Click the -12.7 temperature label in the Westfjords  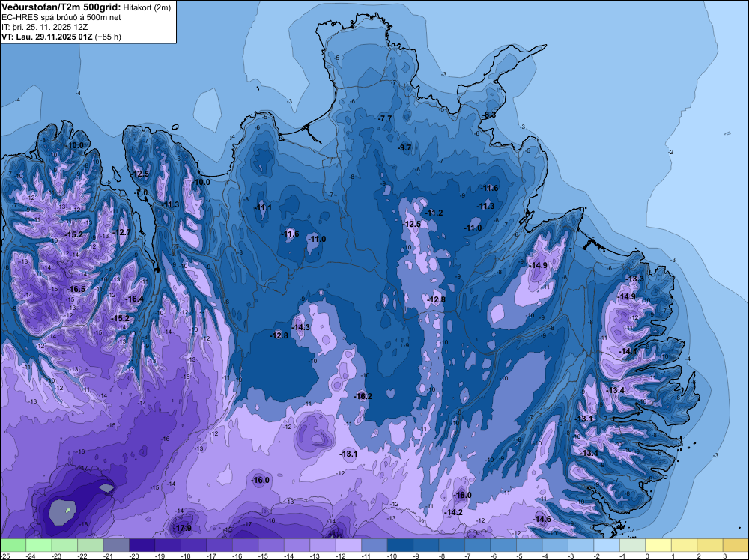tap(121, 233)
